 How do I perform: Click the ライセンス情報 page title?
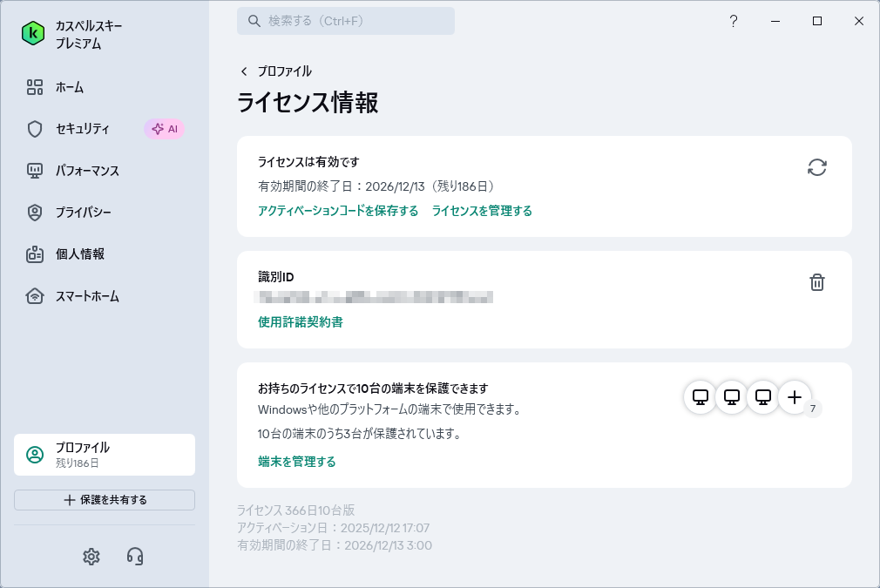click(308, 103)
